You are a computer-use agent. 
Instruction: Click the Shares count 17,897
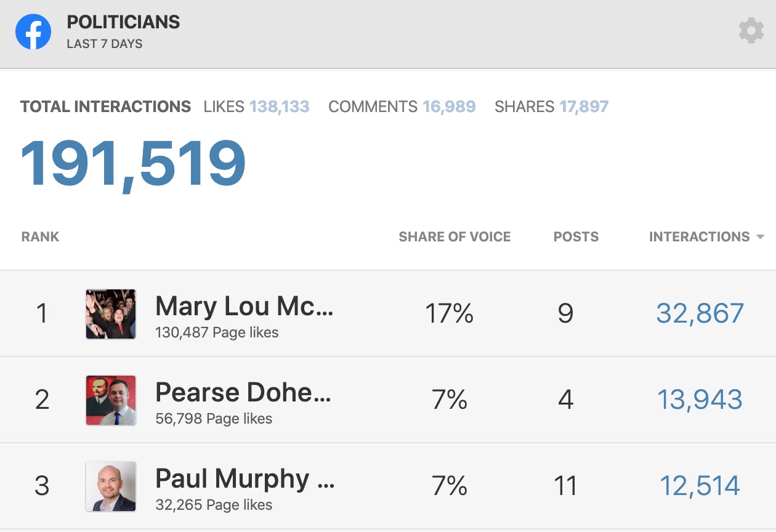click(x=584, y=107)
